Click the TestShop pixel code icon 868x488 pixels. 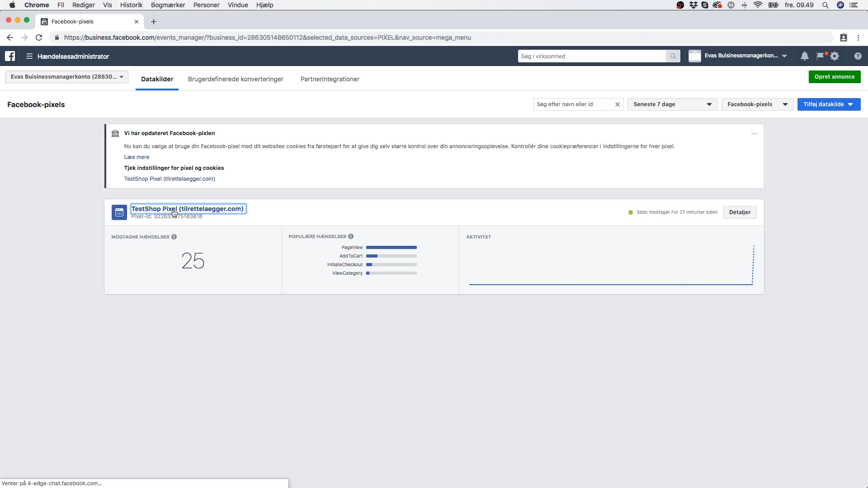tap(119, 212)
